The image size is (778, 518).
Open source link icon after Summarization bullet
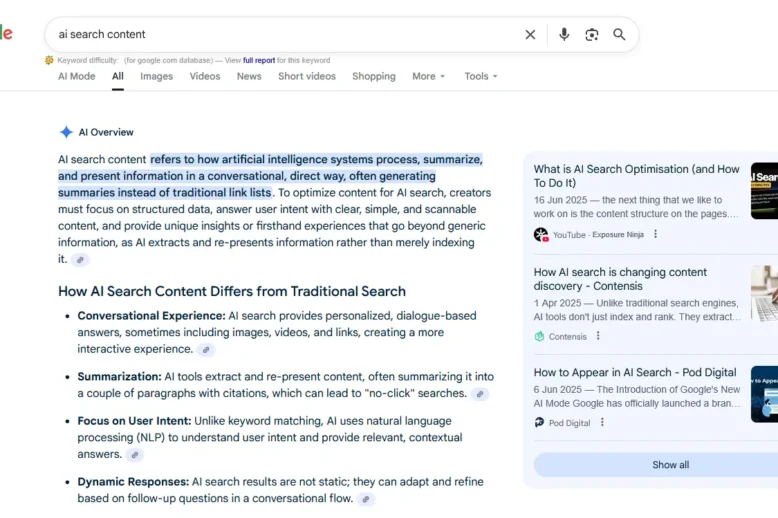tap(480, 394)
